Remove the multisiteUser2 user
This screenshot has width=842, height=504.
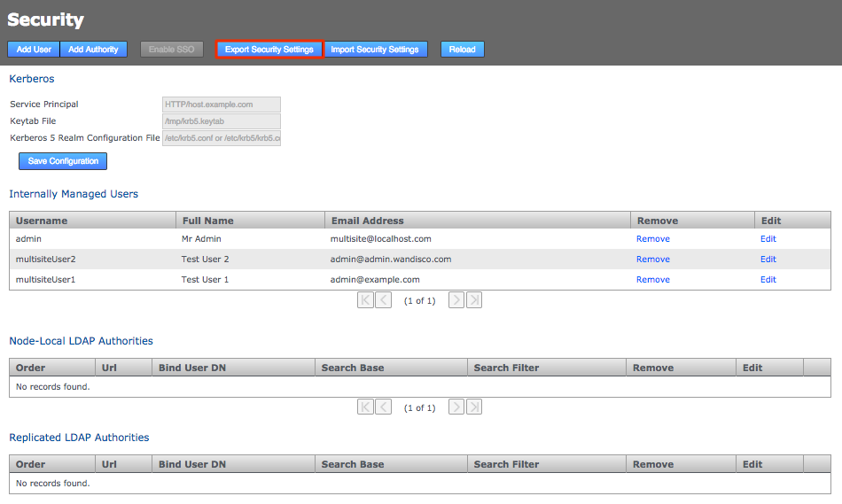click(653, 260)
